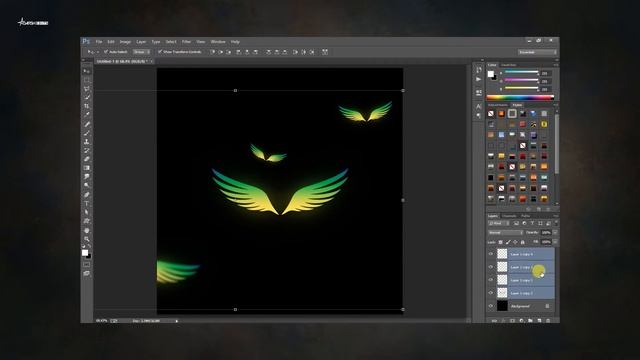The width and height of the screenshot is (640, 360).
Task: Open the Normal blend mode dropdown
Action: coord(505,233)
